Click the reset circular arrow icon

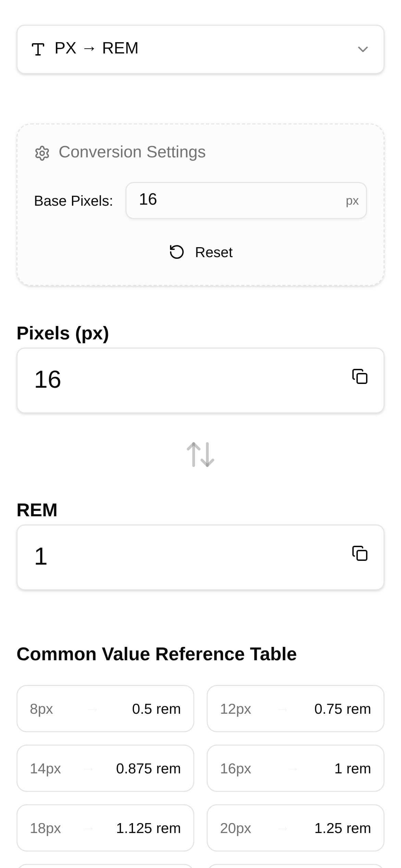[176, 252]
